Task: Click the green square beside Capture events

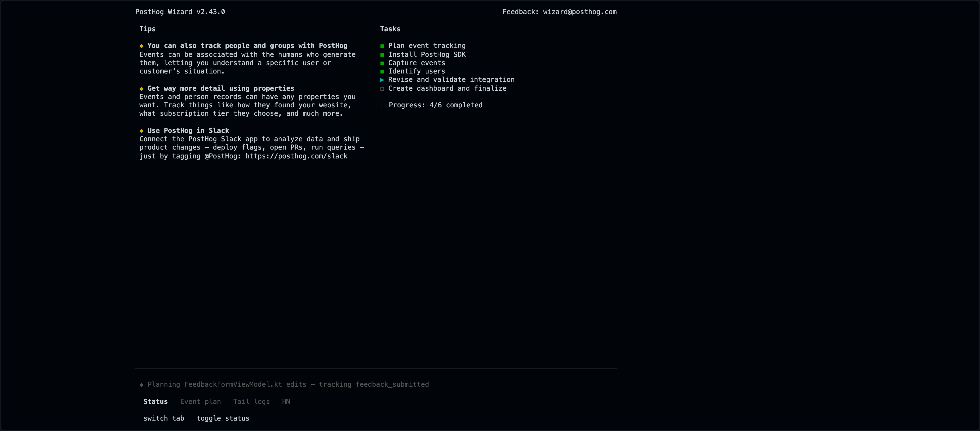Action: point(382,63)
